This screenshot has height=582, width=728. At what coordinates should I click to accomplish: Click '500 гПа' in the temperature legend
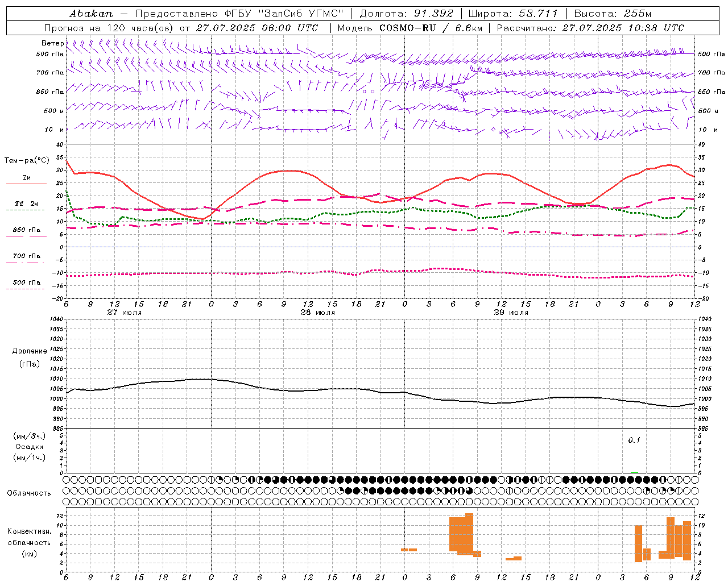pyautogui.click(x=27, y=282)
